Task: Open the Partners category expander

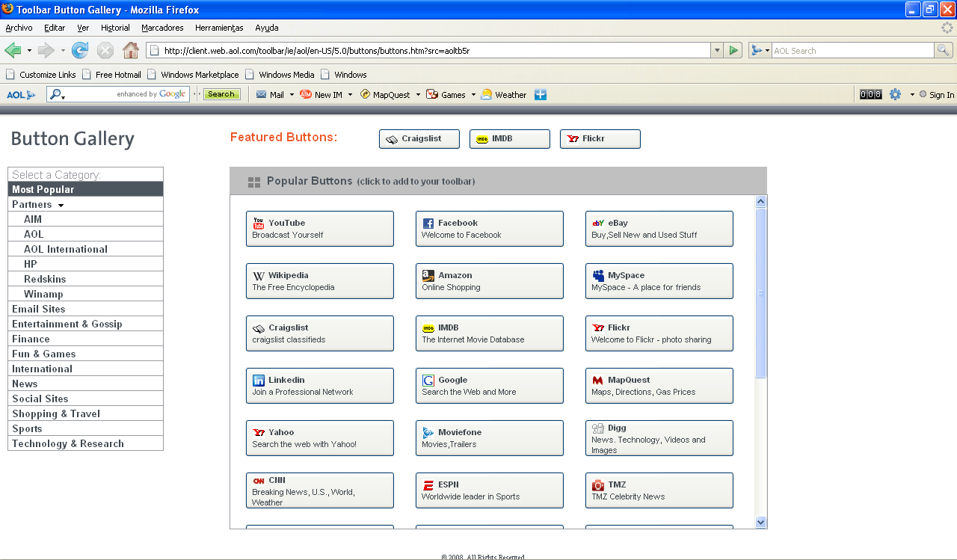Action: point(61,204)
